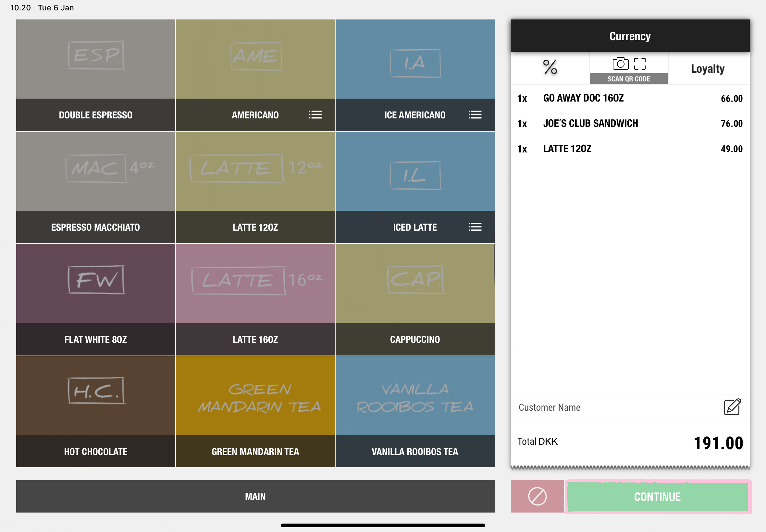Open Ice Americano options list icon
This screenshot has height=532, width=766.
[475, 115]
